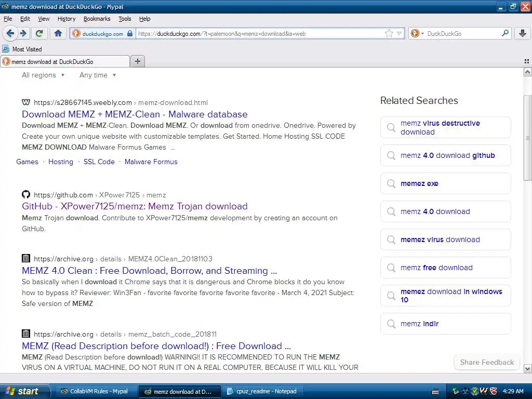
Task: Open GitHub XPower7125/memz result
Action: tap(135, 206)
